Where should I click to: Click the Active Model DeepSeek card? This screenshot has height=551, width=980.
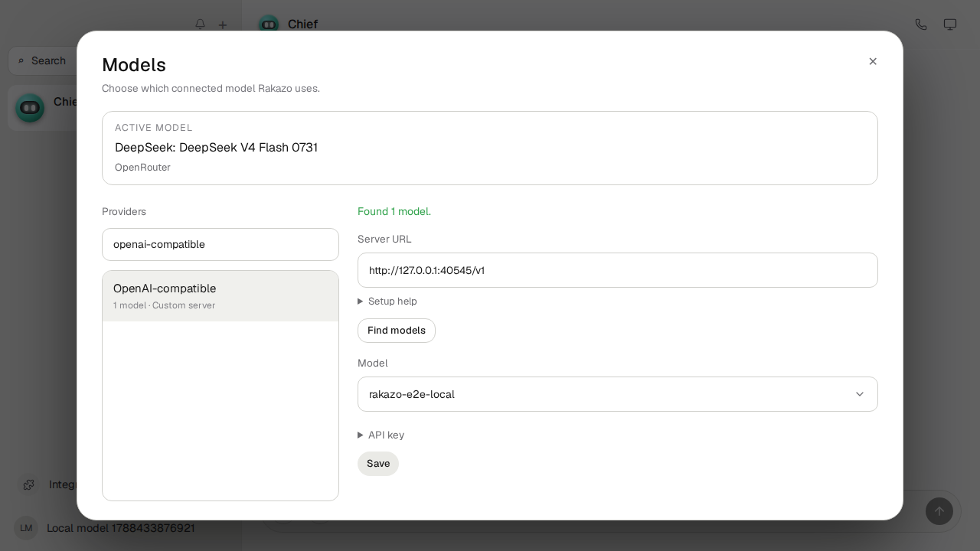point(490,148)
